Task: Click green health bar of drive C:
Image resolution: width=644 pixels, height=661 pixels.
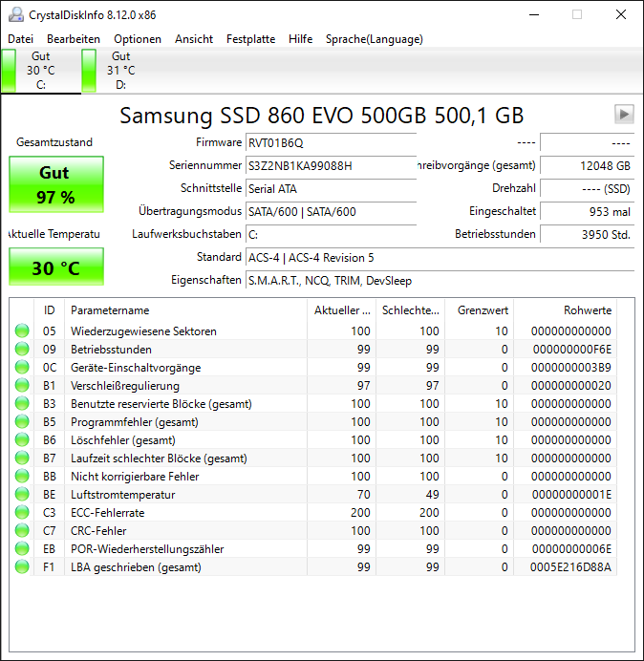Action: [9, 71]
